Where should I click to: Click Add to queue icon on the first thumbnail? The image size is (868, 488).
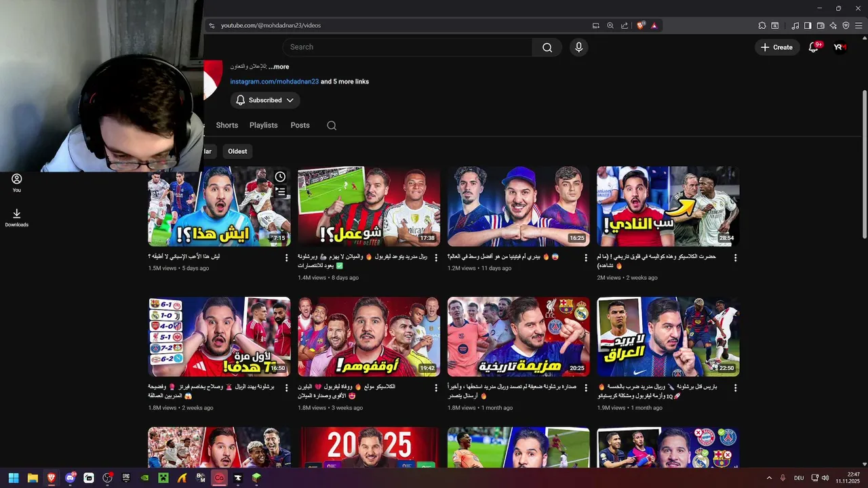[x=280, y=192]
